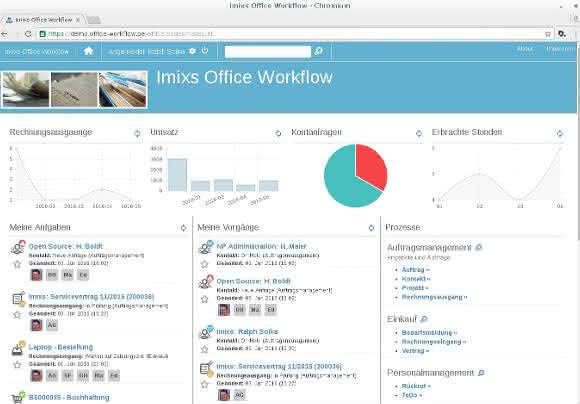The height and width of the screenshot is (404, 580).
Task: Open B5000035 - Buchhaltung task
Action: [x=69, y=397]
